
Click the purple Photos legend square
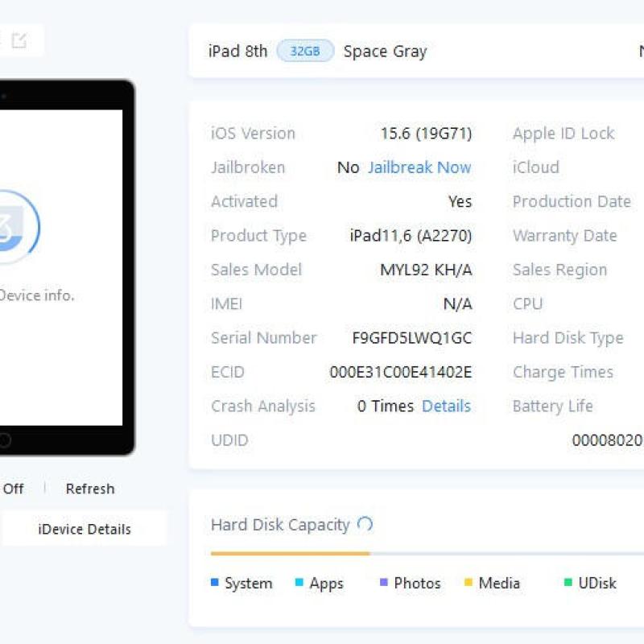pos(384,583)
